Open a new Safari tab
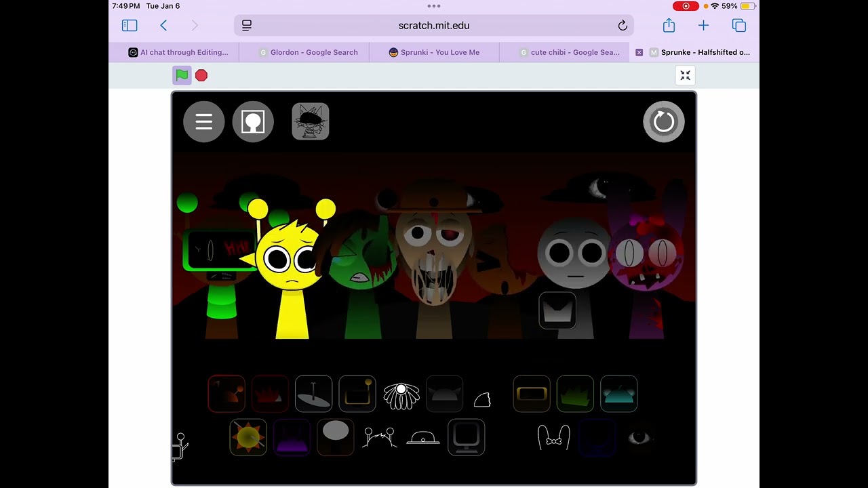868x488 pixels. pos(703,26)
